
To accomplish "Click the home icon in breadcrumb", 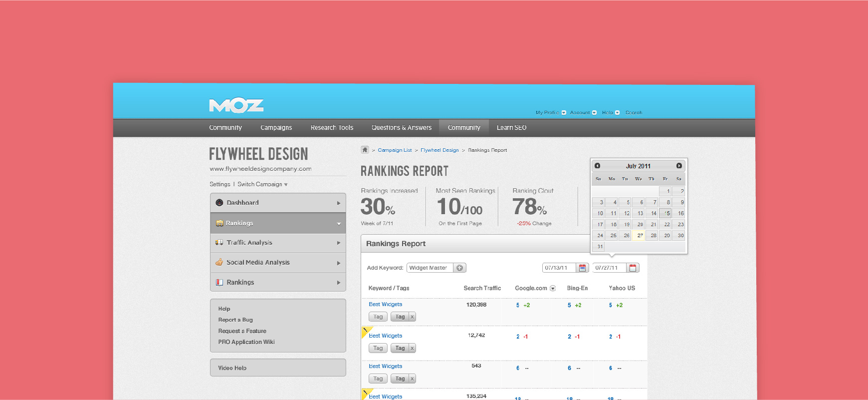I will coord(365,150).
